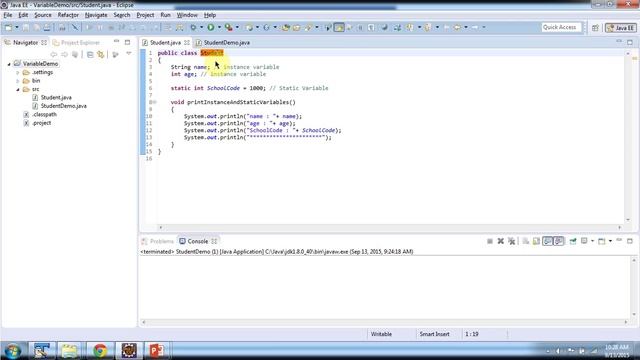Open the Project menu
Viewport: 640px width, 360px height.
[145, 15]
